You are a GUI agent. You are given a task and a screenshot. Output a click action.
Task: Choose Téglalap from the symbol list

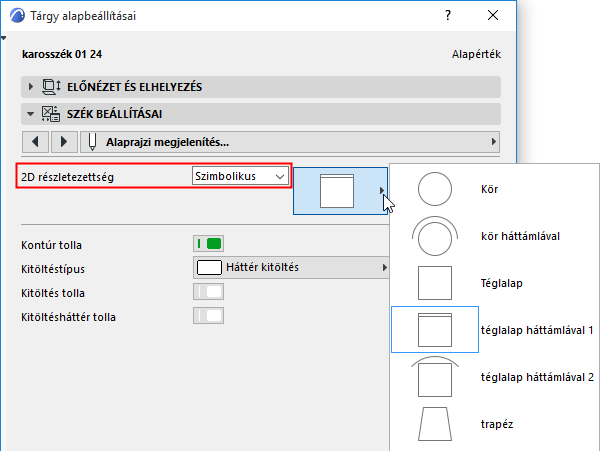point(502,283)
